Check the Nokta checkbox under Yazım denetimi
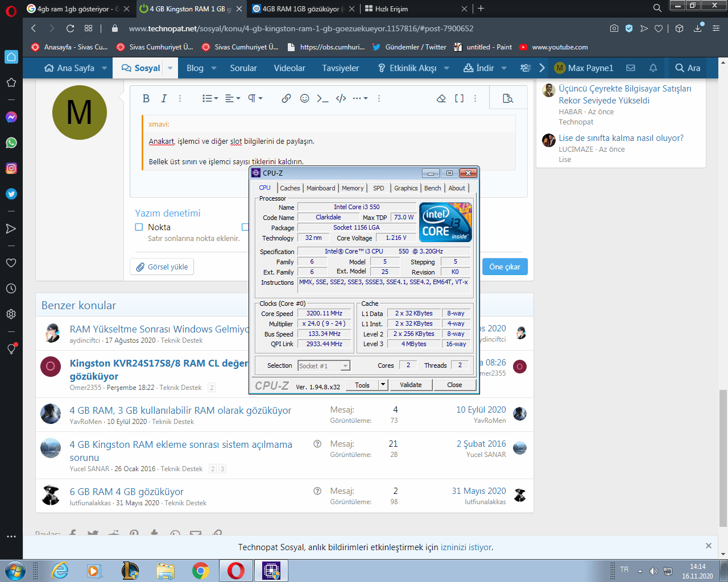The height and width of the screenshot is (582, 728). tap(138, 226)
